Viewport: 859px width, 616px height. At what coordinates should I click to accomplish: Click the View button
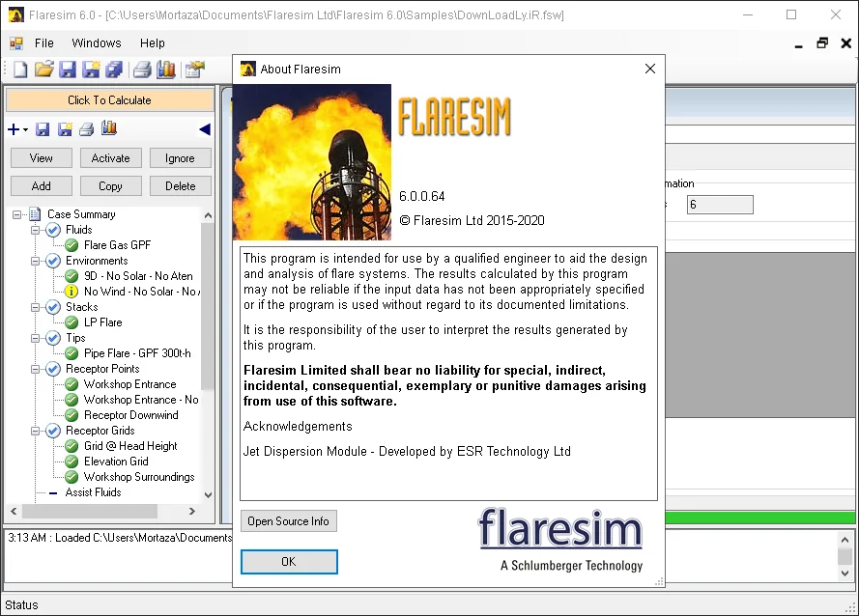click(x=42, y=158)
